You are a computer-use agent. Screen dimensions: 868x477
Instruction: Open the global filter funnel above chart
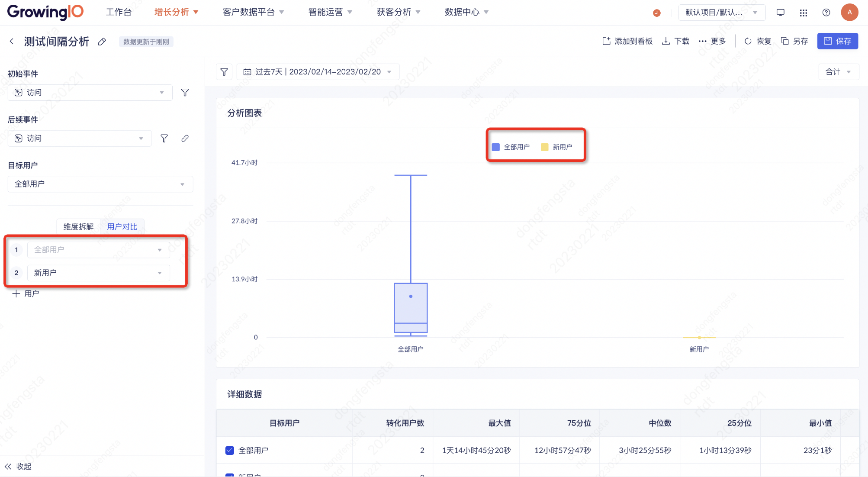(x=224, y=72)
